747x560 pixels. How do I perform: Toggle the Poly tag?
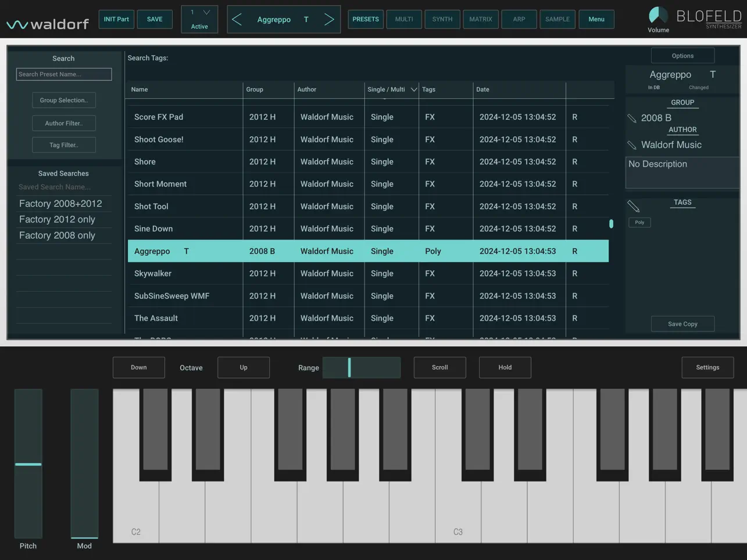[x=639, y=222]
